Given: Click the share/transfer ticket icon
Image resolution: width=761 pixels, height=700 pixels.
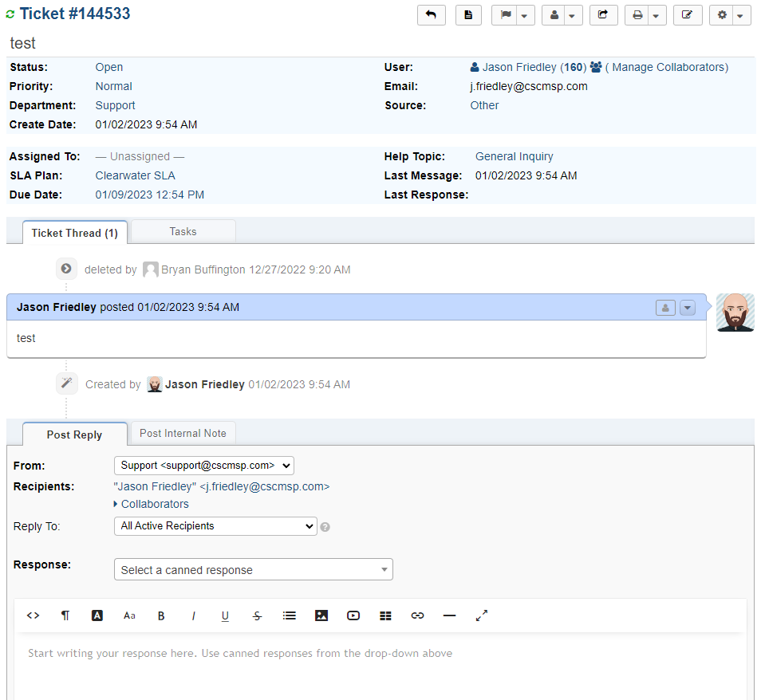Looking at the screenshot, I should point(603,15).
